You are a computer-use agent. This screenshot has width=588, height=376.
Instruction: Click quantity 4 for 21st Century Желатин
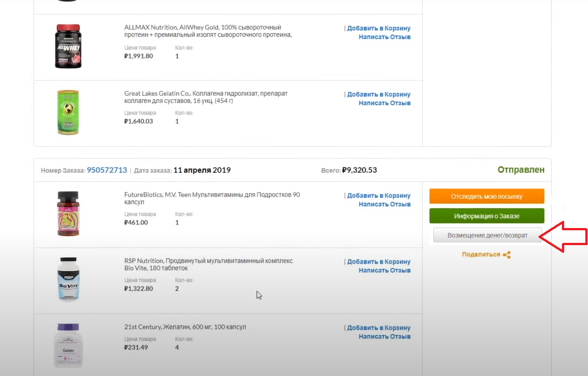(x=177, y=347)
